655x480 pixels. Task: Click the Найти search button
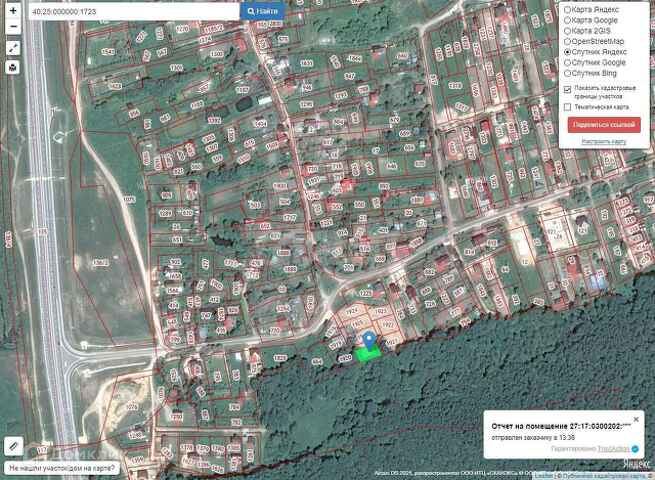tap(262, 11)
